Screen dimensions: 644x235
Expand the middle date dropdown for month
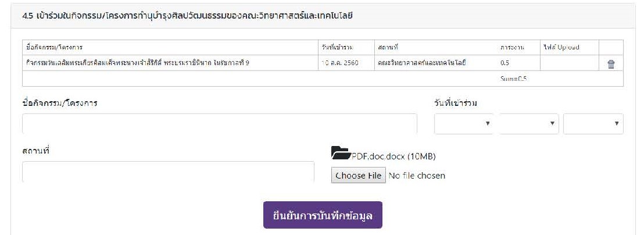(528, 124)
